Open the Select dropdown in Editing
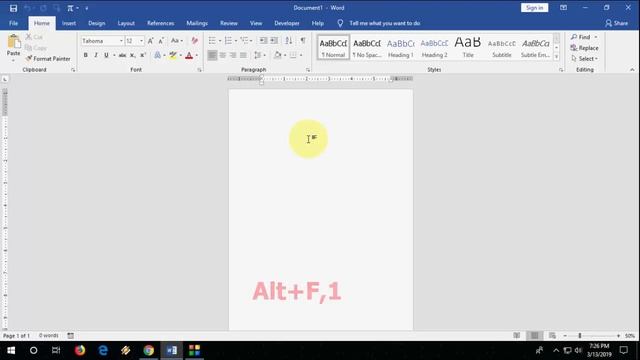The image size is (640, 360). (x=584, y=59)
